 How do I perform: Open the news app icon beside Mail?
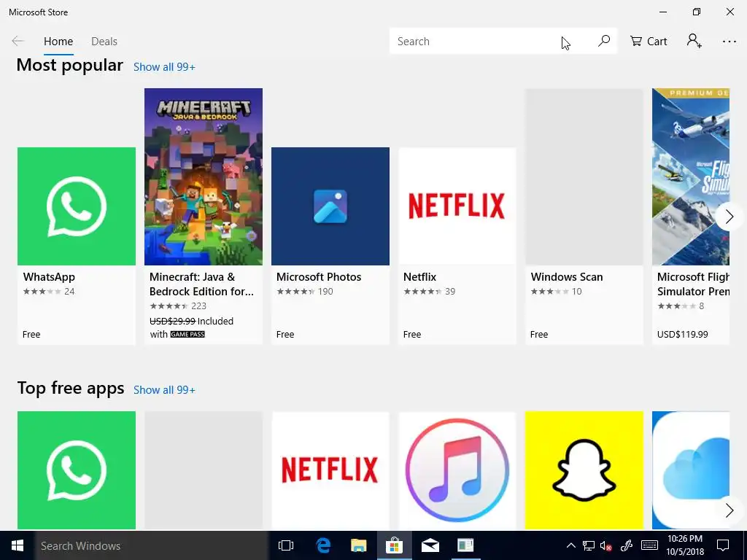[465, 545]
